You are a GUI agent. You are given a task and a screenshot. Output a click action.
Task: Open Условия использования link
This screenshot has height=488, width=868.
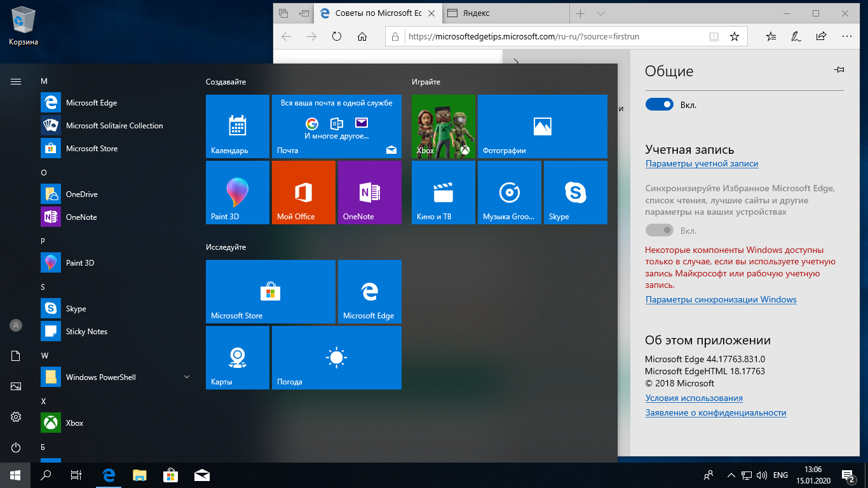click(x=694, y=398)
